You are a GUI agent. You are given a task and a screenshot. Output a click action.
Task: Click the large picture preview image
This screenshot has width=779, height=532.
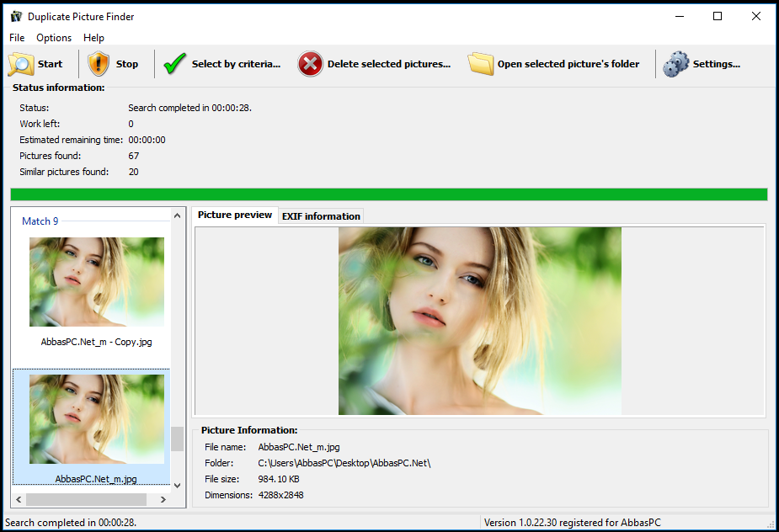[479, 321]
